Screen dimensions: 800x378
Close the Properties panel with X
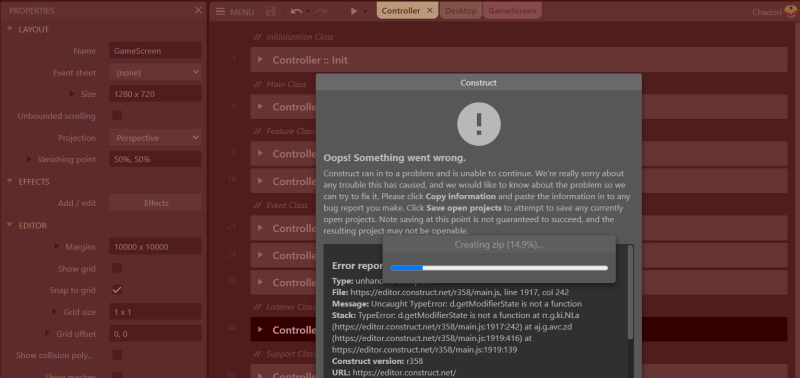pyautogui.click(x=198, y=10)
